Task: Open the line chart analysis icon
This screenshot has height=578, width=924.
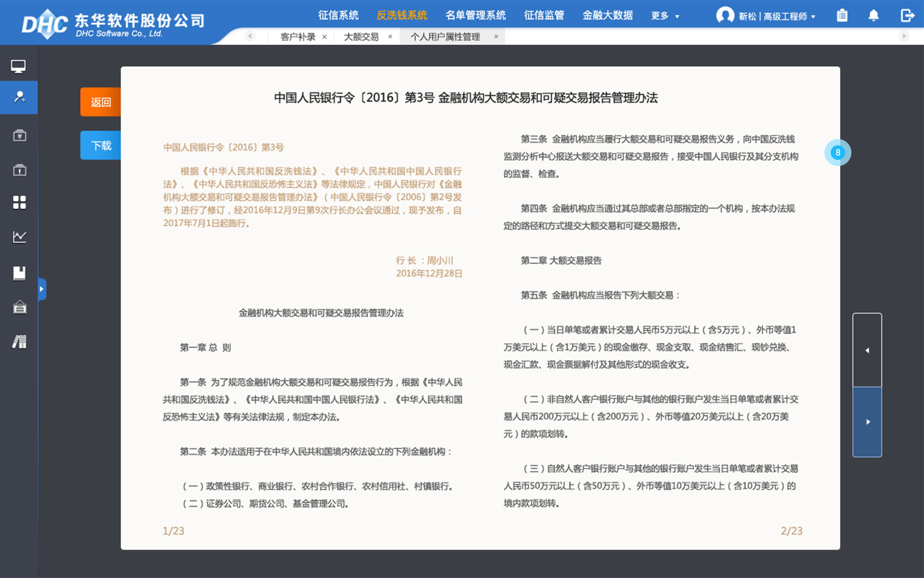Action: (x=19, y=237)
